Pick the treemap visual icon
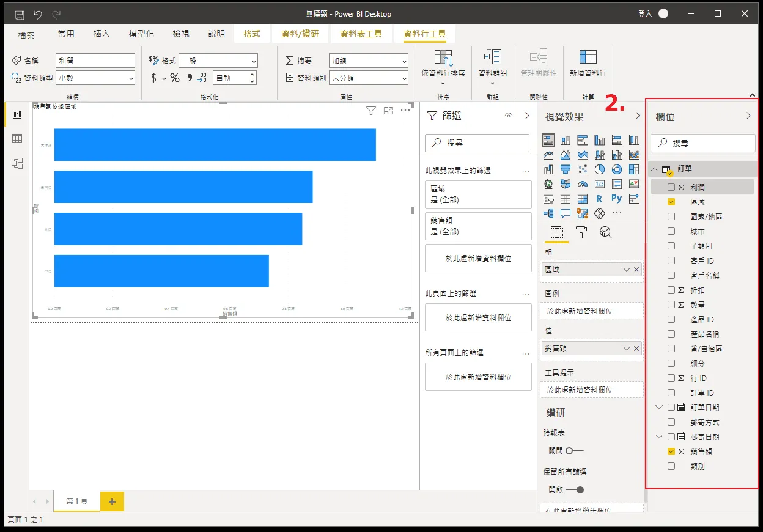763x532 pixels. pyautogui.click(x=634, y=169)
